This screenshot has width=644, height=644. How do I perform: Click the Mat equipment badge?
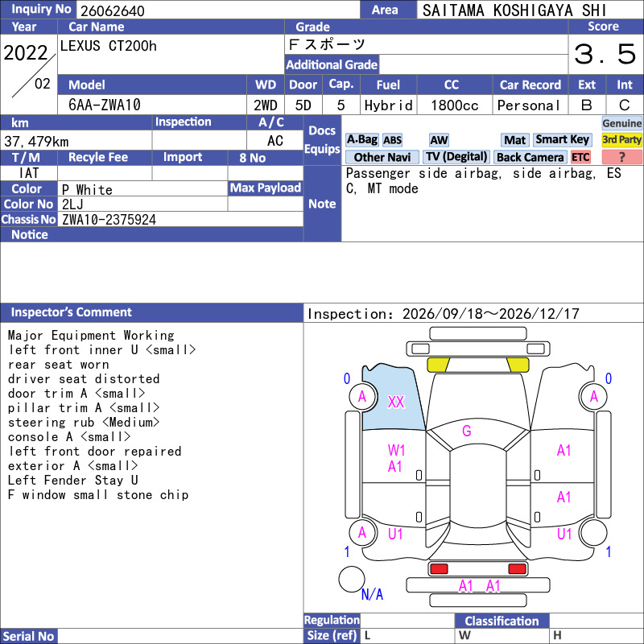tap(515, 140)
